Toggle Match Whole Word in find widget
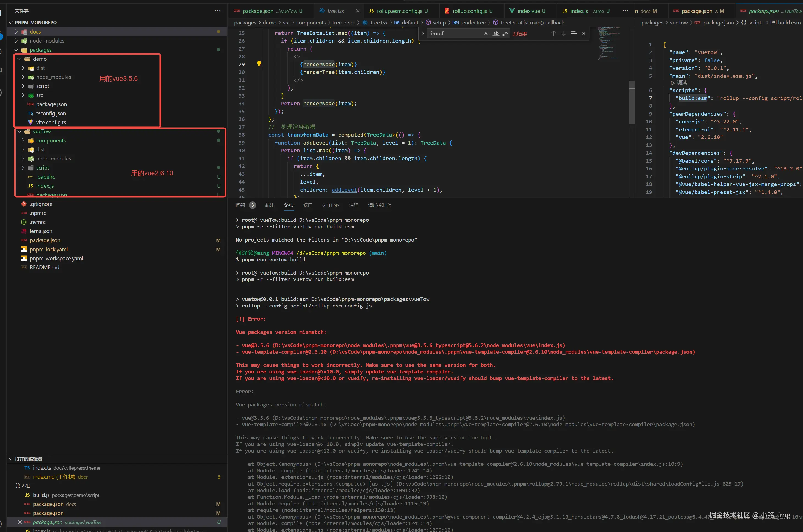The image size is (803, 532). [496, 34]
